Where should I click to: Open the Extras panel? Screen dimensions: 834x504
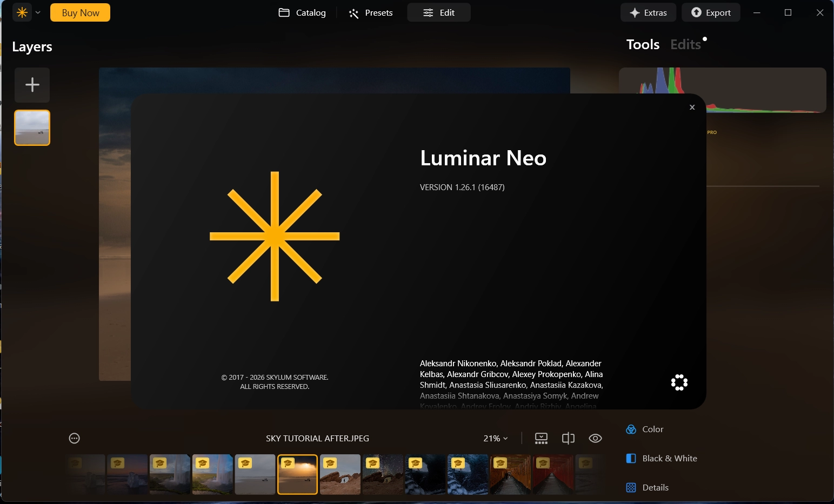point(648,12)
